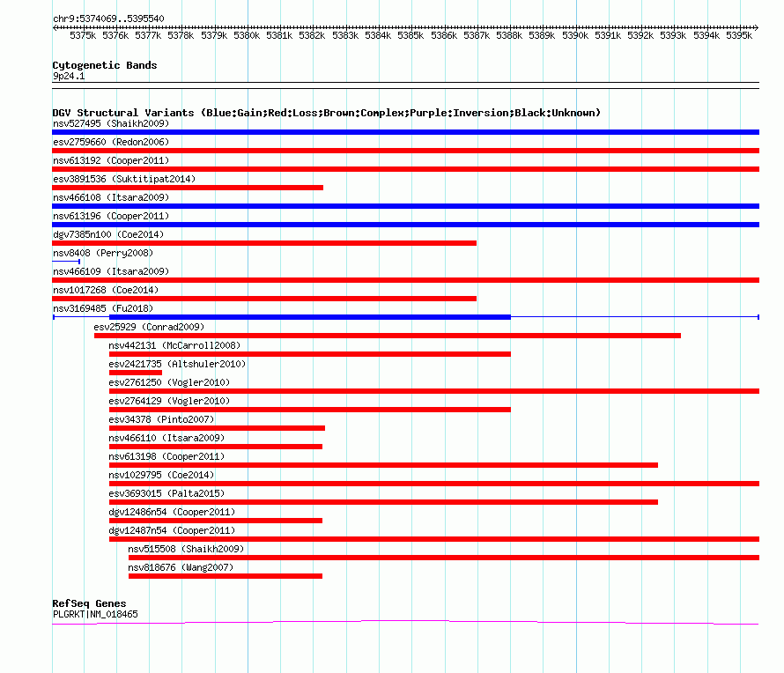Click the esv2761250 (Vogler2010) label
Image resolution: width=784 pixels, height=673 pixels.
click(169, 382)
